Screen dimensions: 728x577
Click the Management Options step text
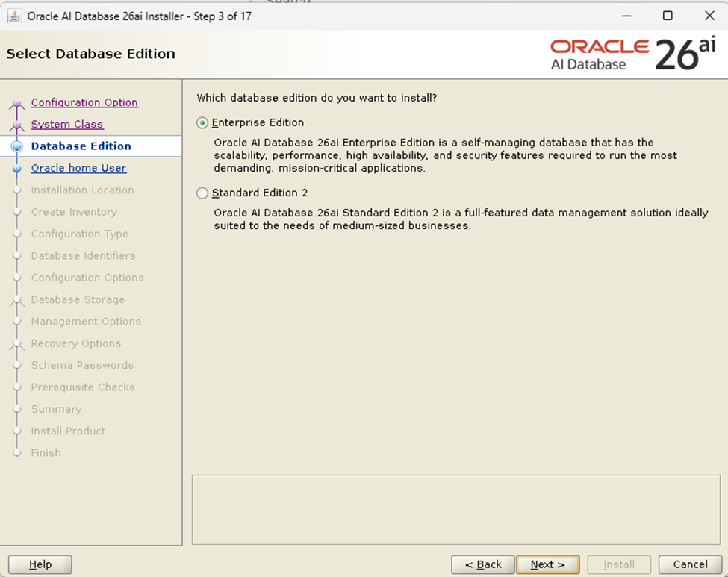pyautogui.click(x=86, y=321)
